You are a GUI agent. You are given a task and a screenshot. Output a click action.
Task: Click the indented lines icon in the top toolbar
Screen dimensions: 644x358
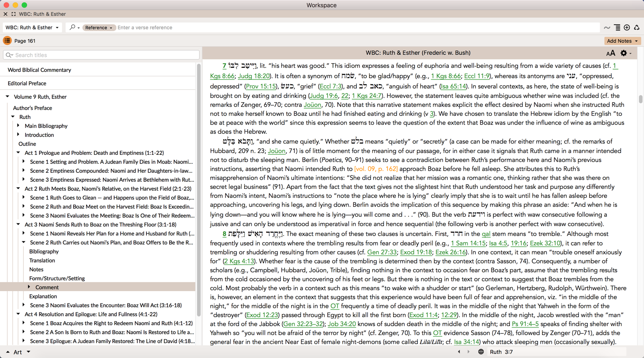[617, 28]
